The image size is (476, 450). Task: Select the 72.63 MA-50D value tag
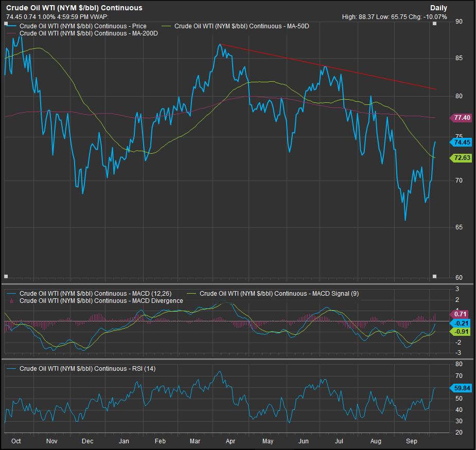(x=461, y=157)
